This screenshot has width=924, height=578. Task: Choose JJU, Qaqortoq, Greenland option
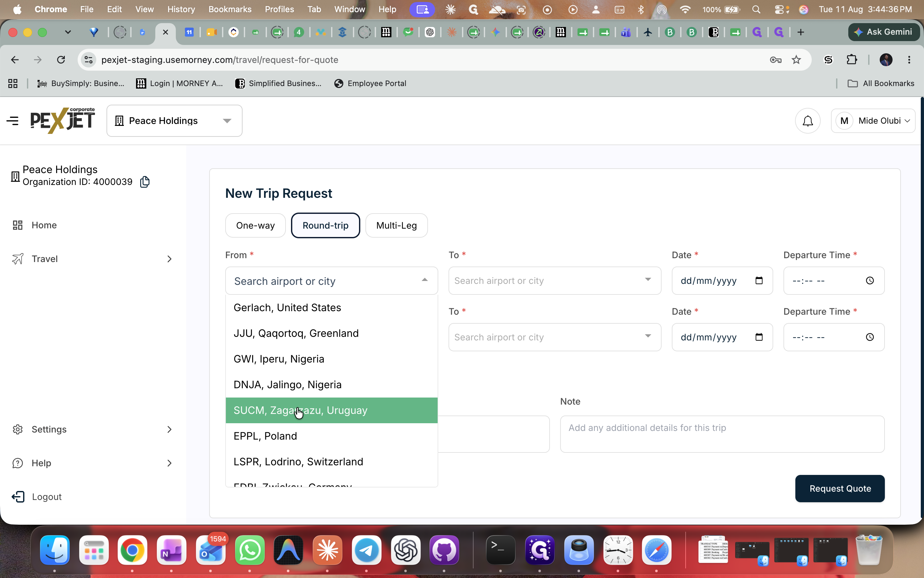pos(331,333)
